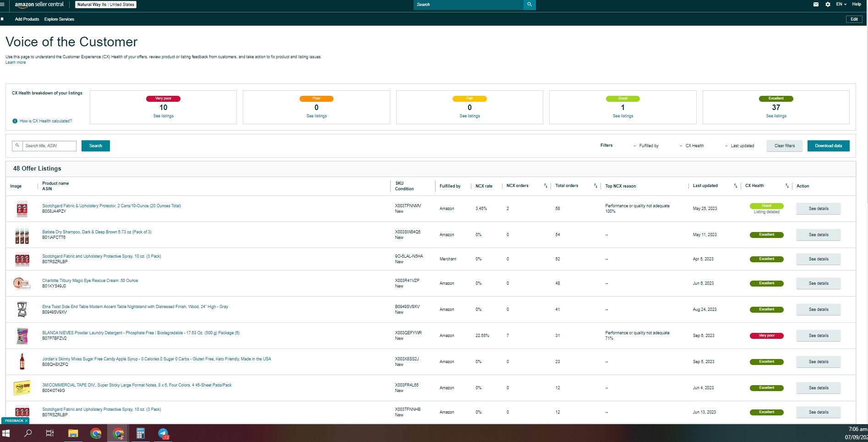
Task: Open the EN language dropdown
Action: (x=841, y=5)
